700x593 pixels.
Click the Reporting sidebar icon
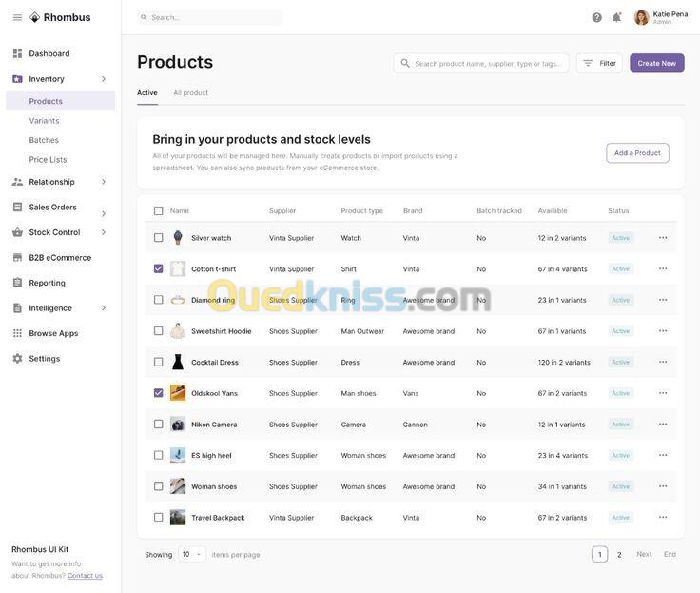point(17,283)
